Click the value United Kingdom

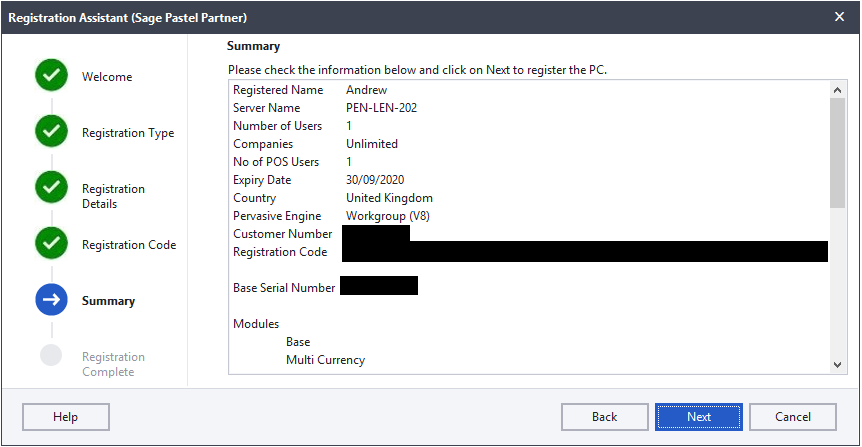[389, 198]
